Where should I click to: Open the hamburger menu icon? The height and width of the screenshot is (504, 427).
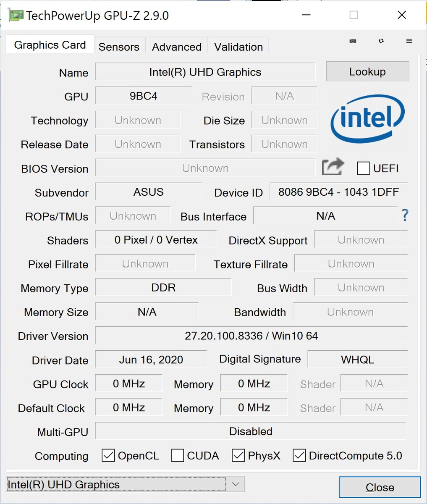[x=409, y=41]
